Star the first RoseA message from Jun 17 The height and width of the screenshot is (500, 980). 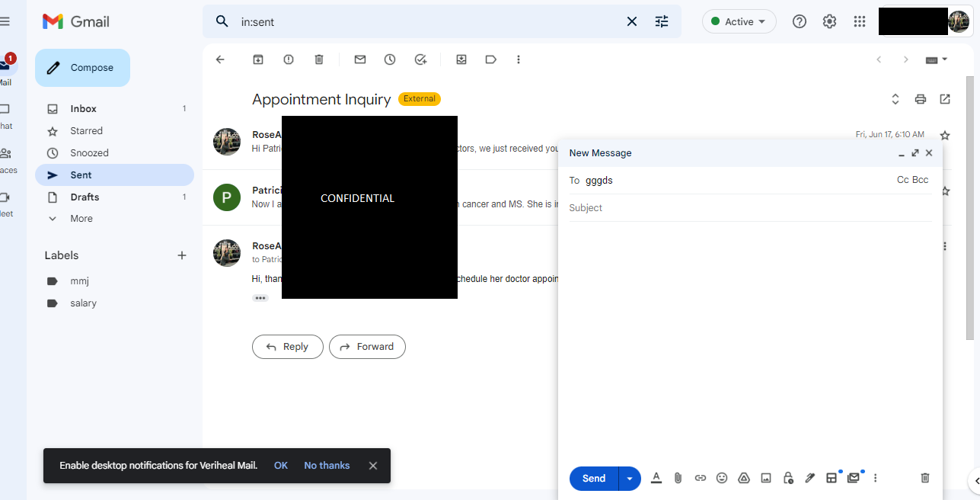[945, 136]
